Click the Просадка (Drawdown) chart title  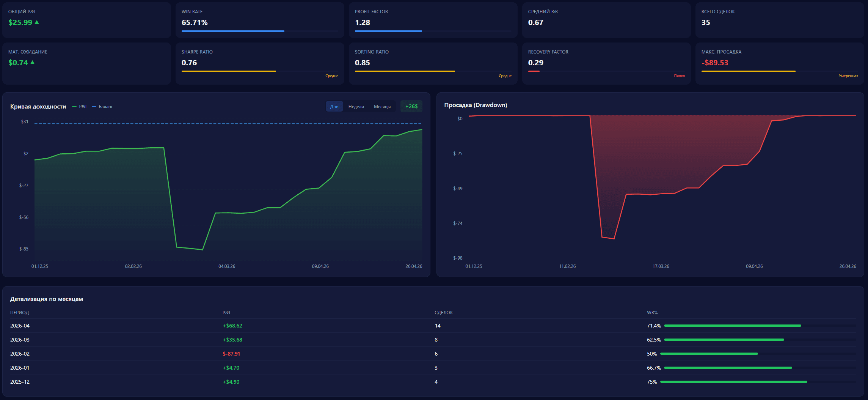(476, 105)
